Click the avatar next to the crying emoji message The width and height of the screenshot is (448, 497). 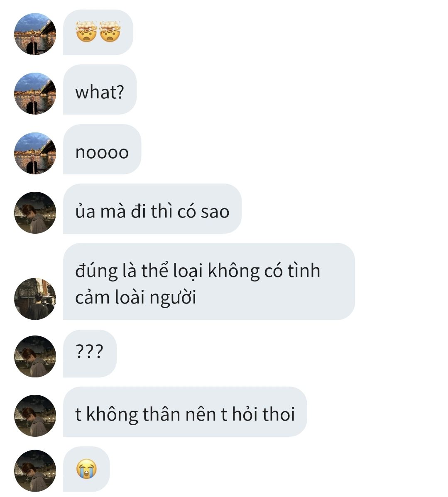tap(35, 471)
